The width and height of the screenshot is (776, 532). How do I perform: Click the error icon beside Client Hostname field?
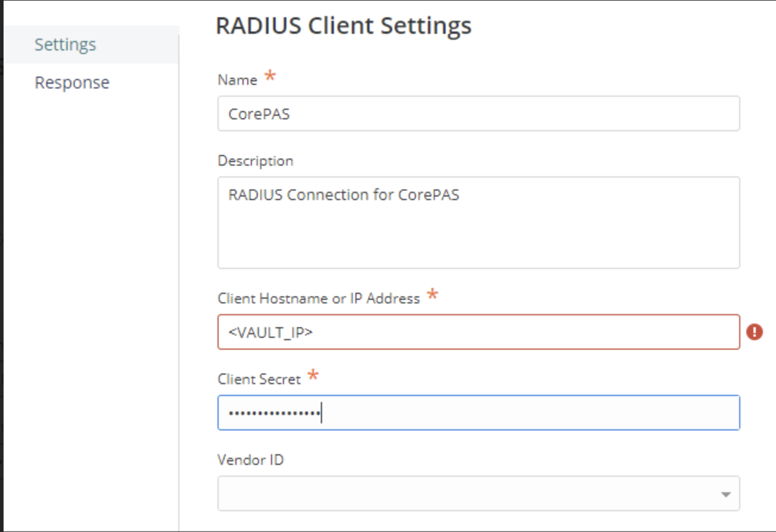pyautogui.click(x=755, y=332)
